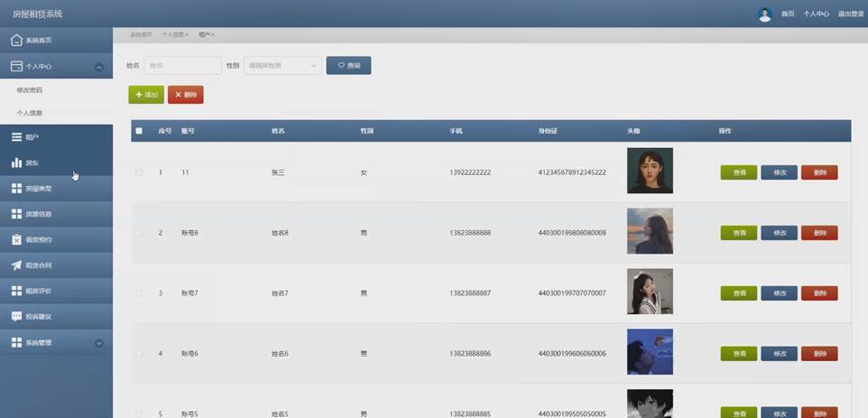Click the red 删除 button above table
Screen dimensions: 868x418
click(x=186, y=95)
